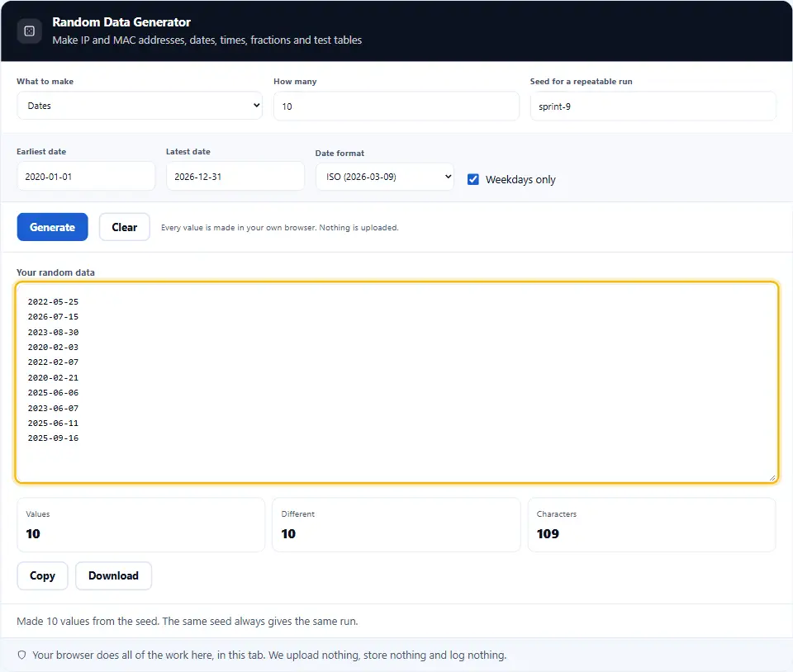Open the What to make dropdown
Viewport: 793px width, 672px height.
pos(140,106)
